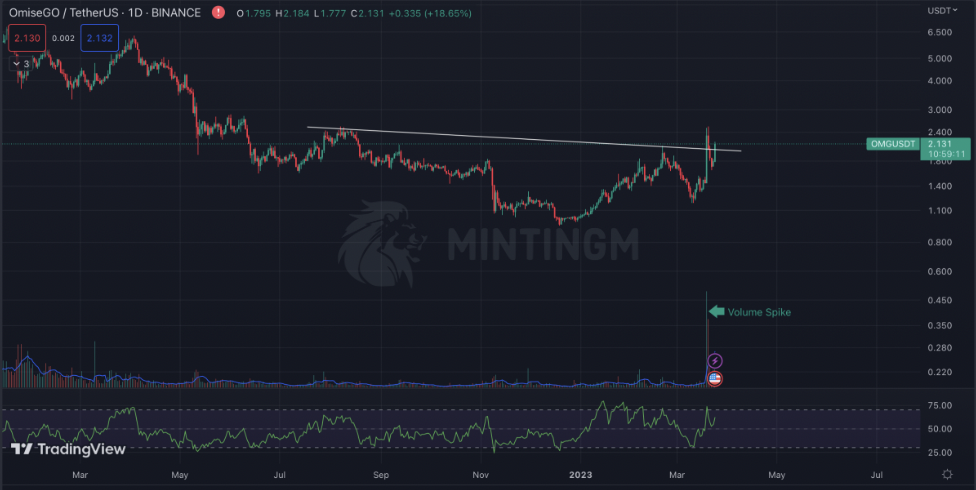Click the 25.00 RSI scale label
976x490 pixels.
pos(940,452)
